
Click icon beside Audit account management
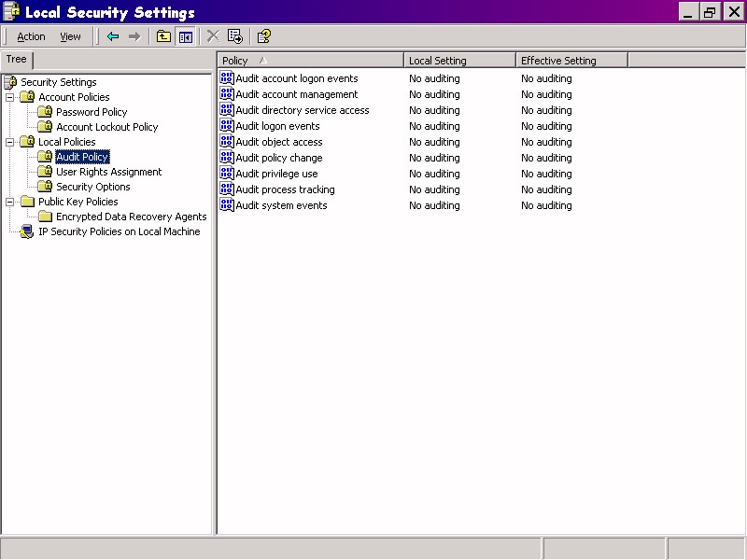[x=227, y=94]
